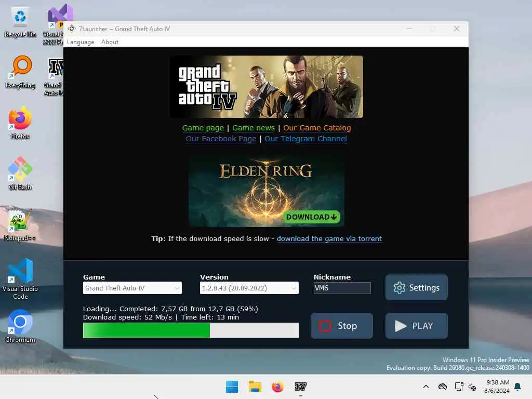532x399 pixels.
Task: Show hidden system tray icons
Action: (426, 387)
